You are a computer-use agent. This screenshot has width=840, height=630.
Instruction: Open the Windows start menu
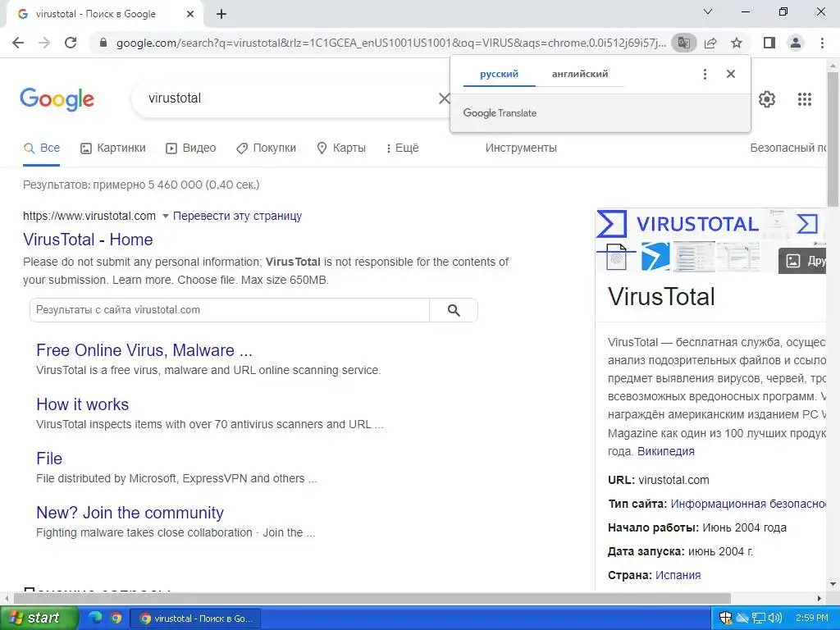(x=39, y=619)
